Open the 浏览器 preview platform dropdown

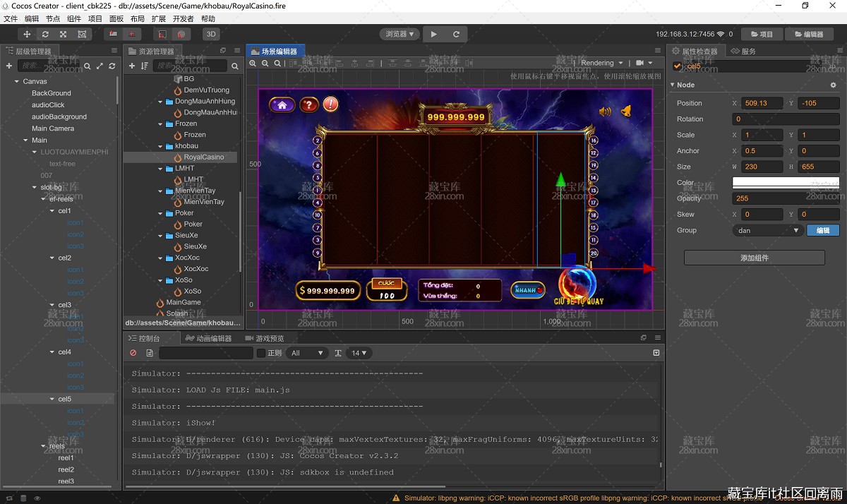click(400, 34)
